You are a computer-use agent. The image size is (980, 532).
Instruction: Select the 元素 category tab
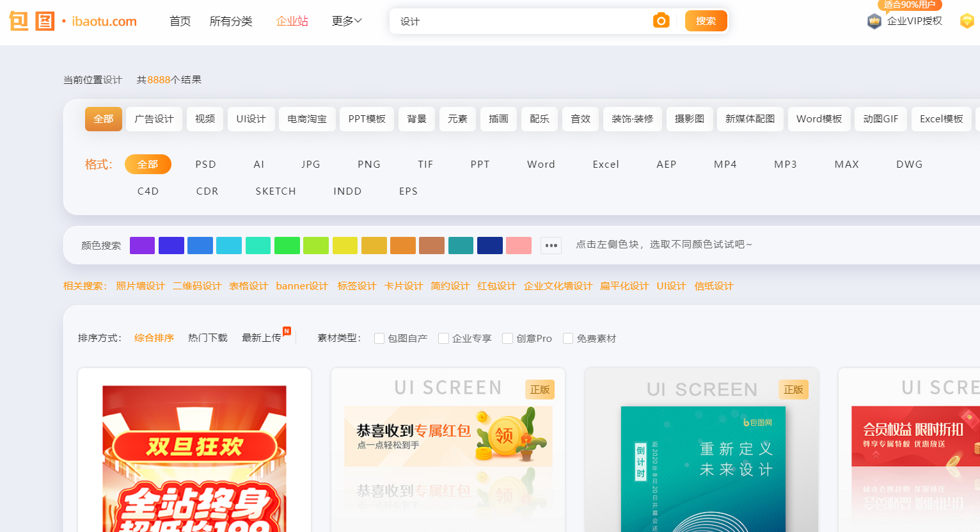coord(457,119)
